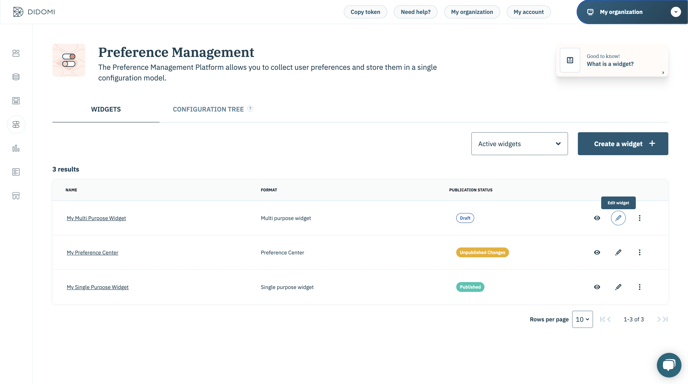Click help icon next to Configuration Tree
The height and width of the screenshot is (384, 688).
(x=250, y=109)
